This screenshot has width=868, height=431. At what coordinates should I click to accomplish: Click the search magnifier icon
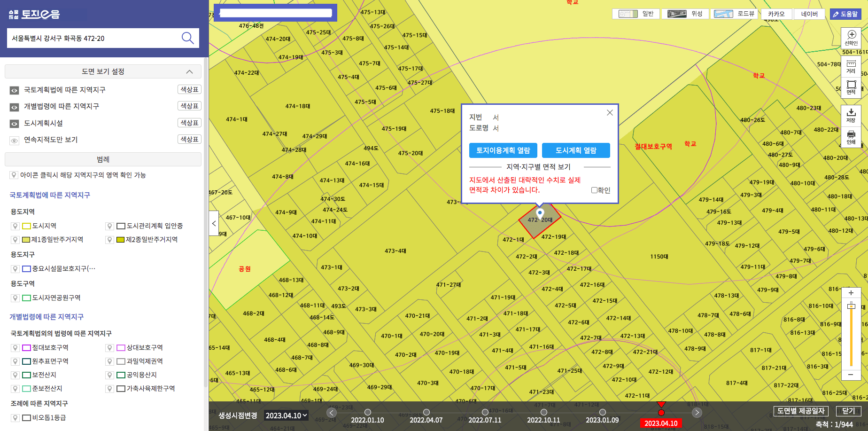(188, 38)
